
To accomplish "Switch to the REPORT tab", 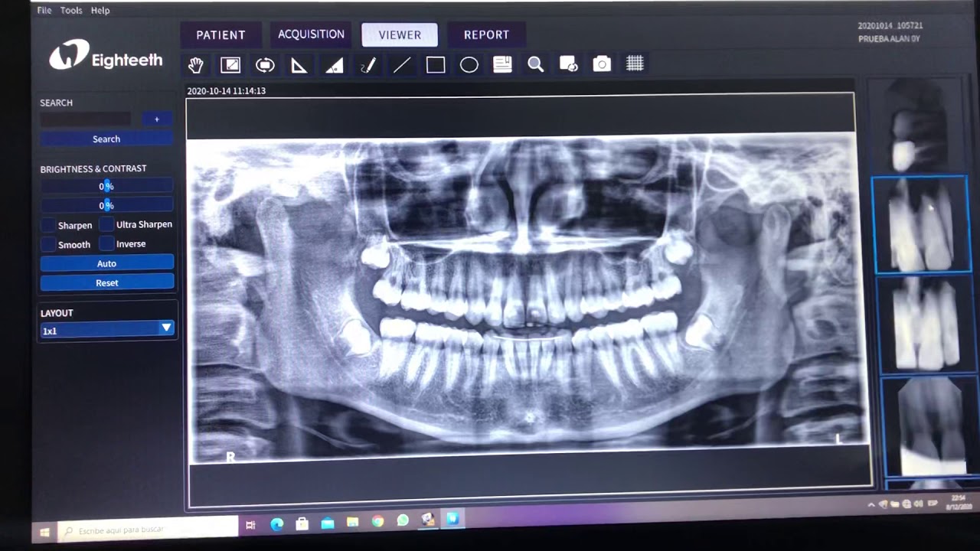I will tap(486, 35).
